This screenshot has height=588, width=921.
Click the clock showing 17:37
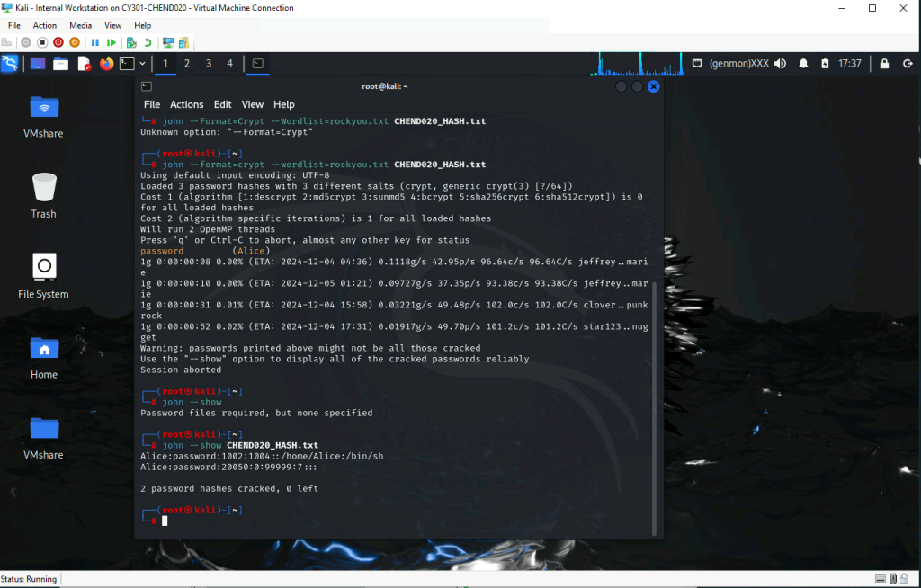tap(849, 63)
